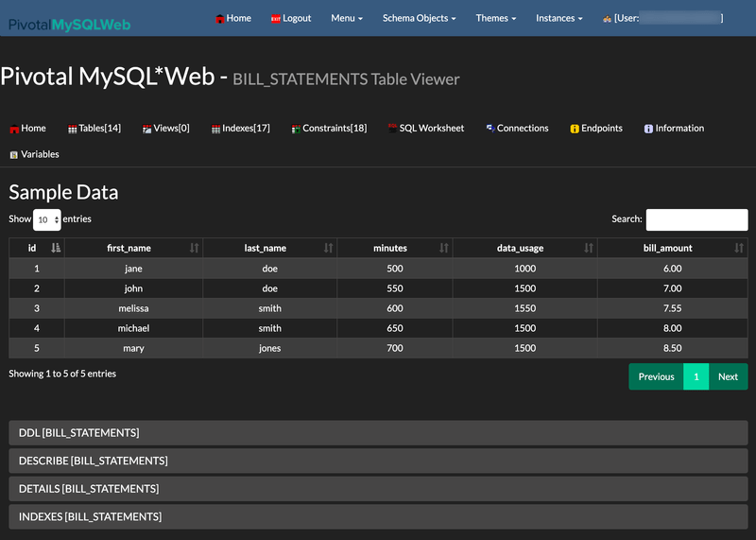The width and height of the screenshot is (756, 540).
Task: Click the Variables icon
Action: tap(14, 154)
